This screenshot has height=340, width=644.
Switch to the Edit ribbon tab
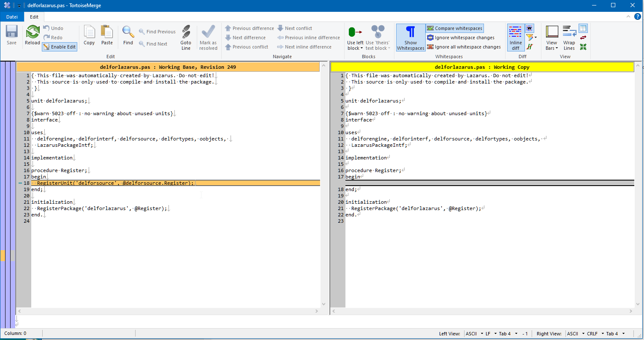[34, 17]
